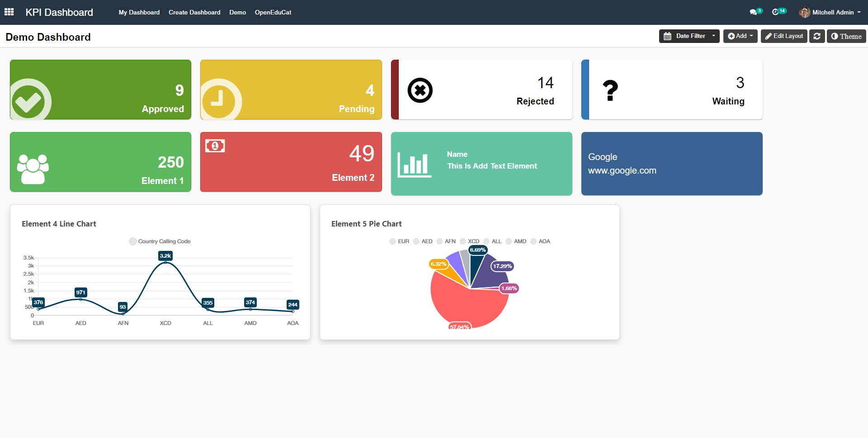Click the question mark icon on Waiting tile
The width and height of the screenshot is (868, 438).
[610, 90]
